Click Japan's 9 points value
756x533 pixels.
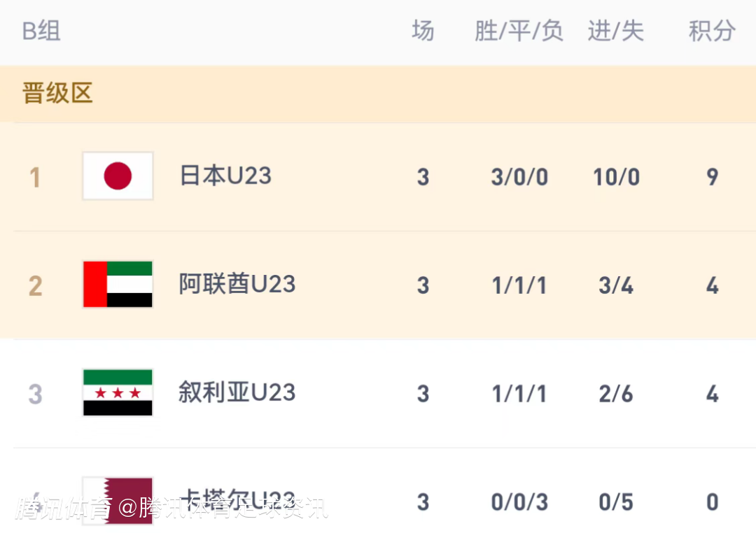[712, 177]
